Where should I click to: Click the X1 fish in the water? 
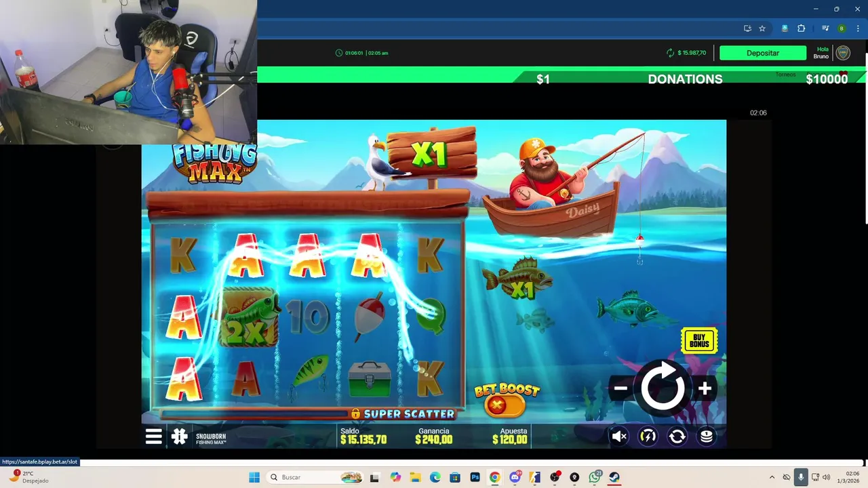coord(518,279)
